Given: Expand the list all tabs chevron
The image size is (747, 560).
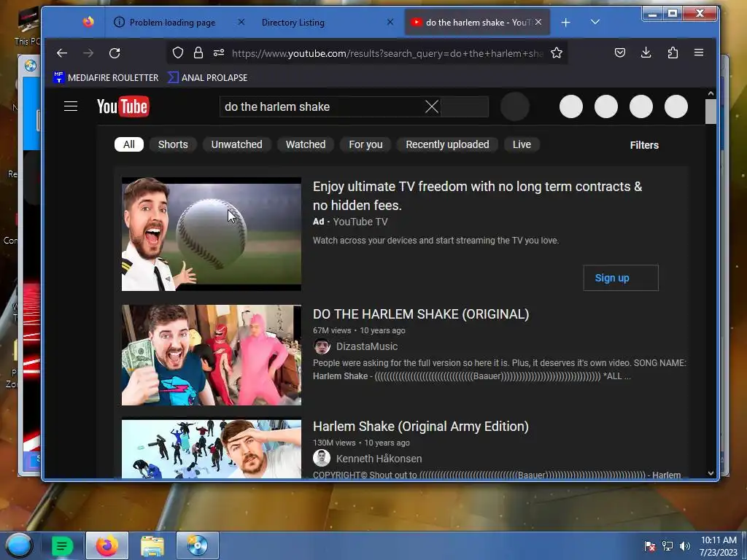Looking at the screenshot, I should (595, 22).
